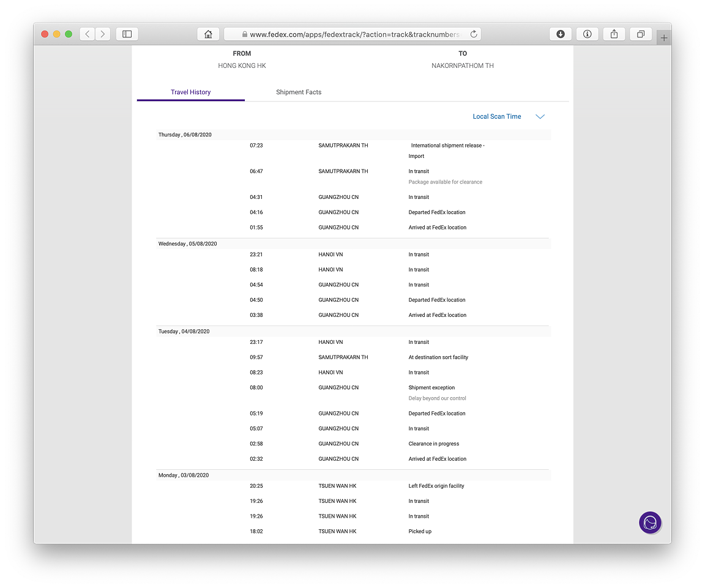Select 'Package available for clearance' note
This screenshot has width=705, height=588.
[445, 182]
